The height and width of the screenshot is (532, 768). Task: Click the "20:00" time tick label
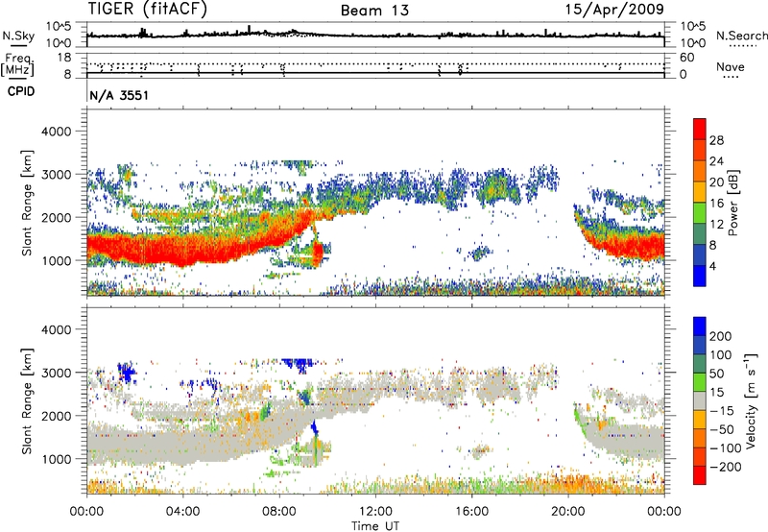tap(567, 512)
